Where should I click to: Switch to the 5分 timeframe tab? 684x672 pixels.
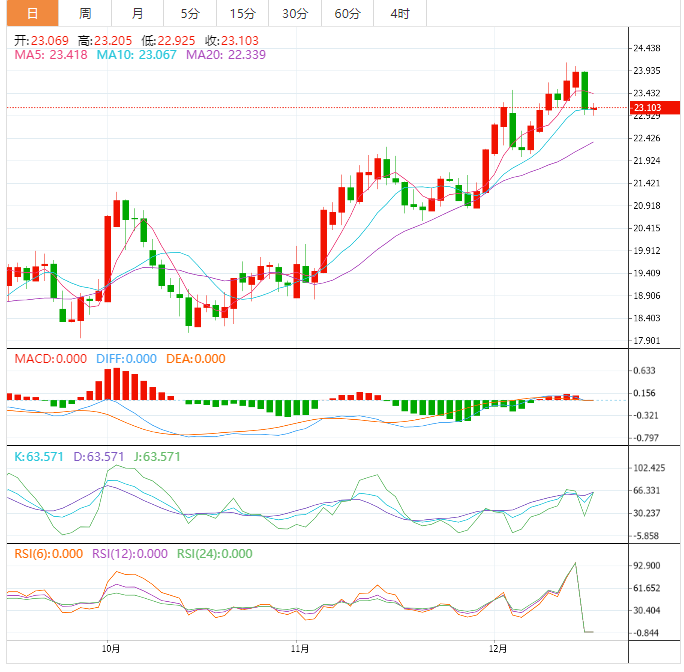pyautogui.click(x=189, y=13)
